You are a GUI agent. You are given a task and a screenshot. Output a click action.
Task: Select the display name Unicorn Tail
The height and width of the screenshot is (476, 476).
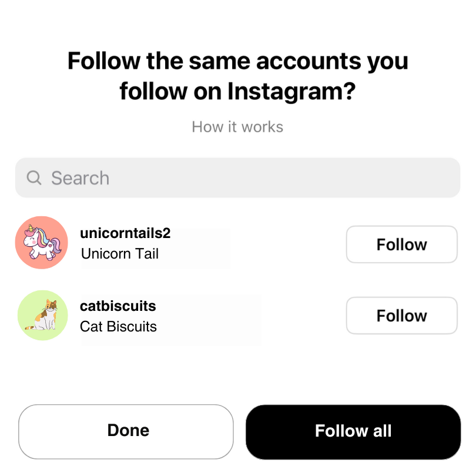pos(120,253)
